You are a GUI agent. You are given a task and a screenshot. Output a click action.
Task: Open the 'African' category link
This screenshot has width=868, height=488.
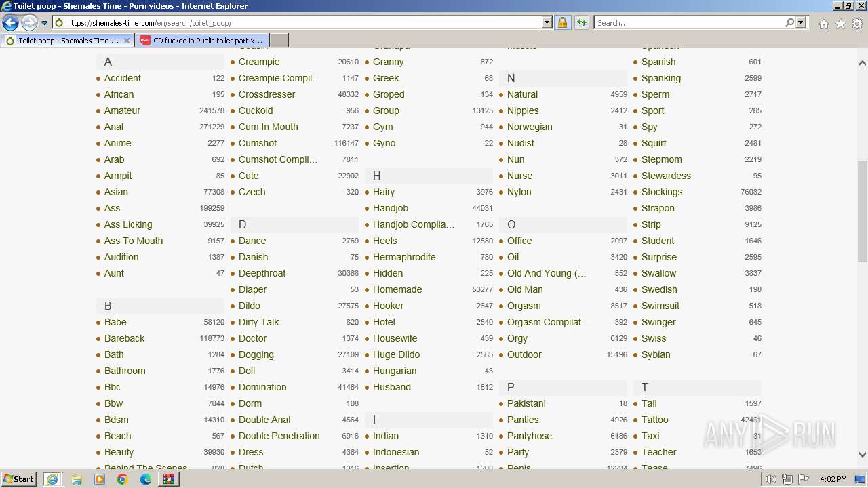(119, 94)
